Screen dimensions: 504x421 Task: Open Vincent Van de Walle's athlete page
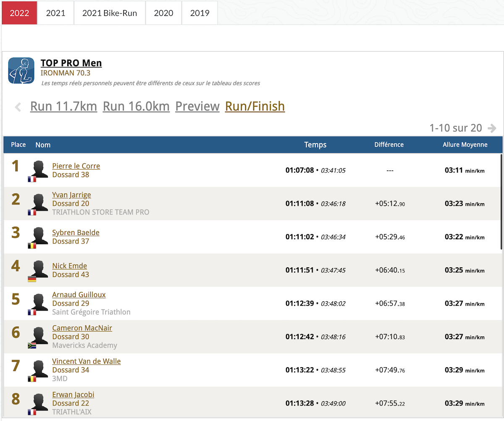tap(86, 361)
